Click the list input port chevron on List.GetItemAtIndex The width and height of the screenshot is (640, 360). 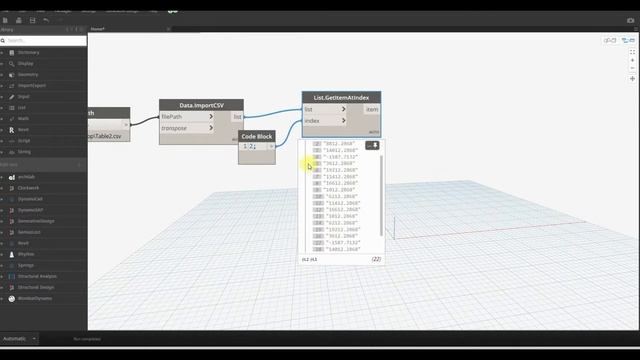pyautogui.click(x=344, y=109)
